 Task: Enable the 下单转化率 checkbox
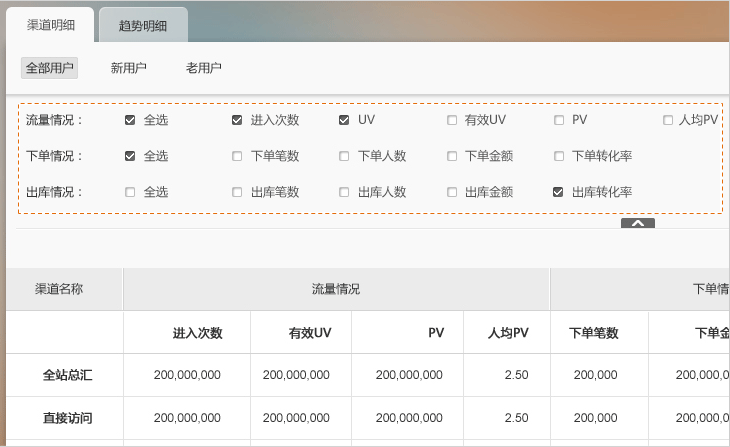click(559, 156)
